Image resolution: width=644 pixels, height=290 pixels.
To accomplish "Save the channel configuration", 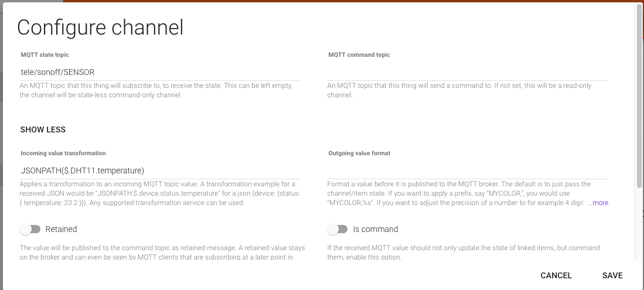I will coord(612,275).
